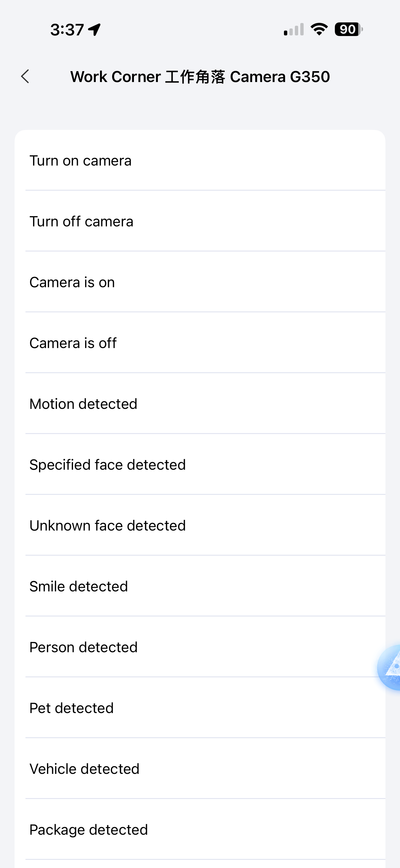Tap the back arrow icon

[x=25, y=77]
